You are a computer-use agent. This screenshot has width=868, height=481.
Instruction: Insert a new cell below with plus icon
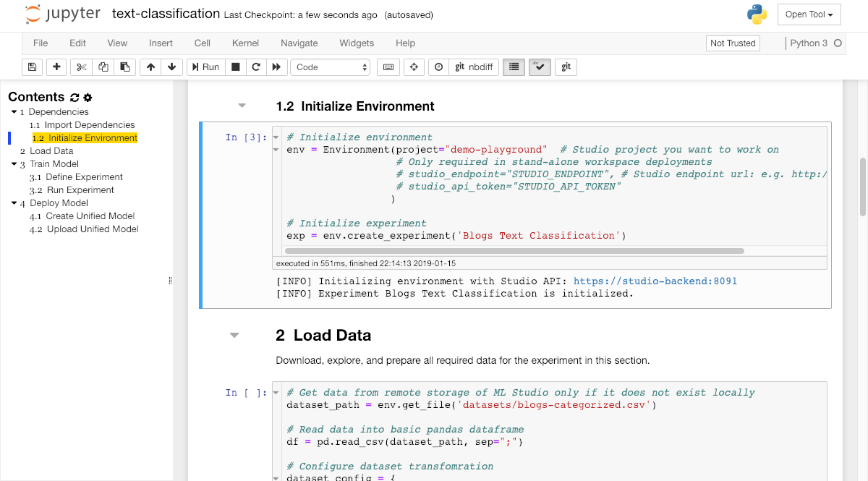pos(56,67)
